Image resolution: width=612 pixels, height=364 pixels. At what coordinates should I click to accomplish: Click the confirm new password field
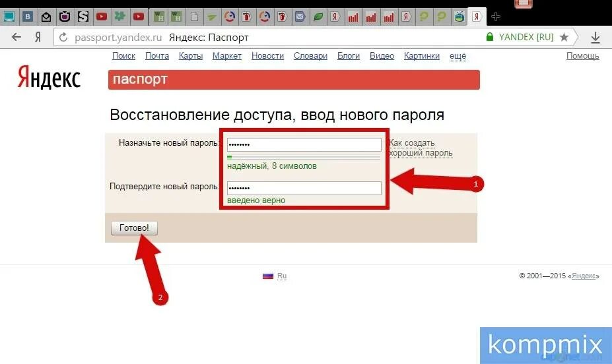tap(304, 188)
